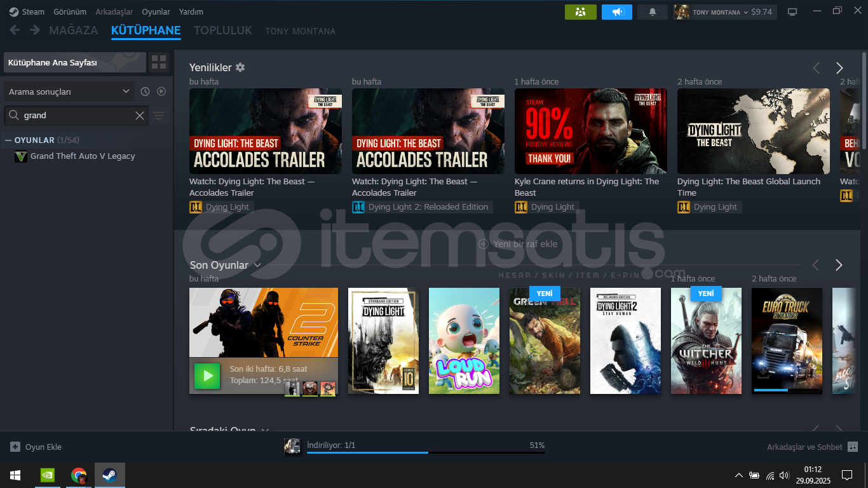Select Grand Theft Auto V Legacy

[83, 156]
